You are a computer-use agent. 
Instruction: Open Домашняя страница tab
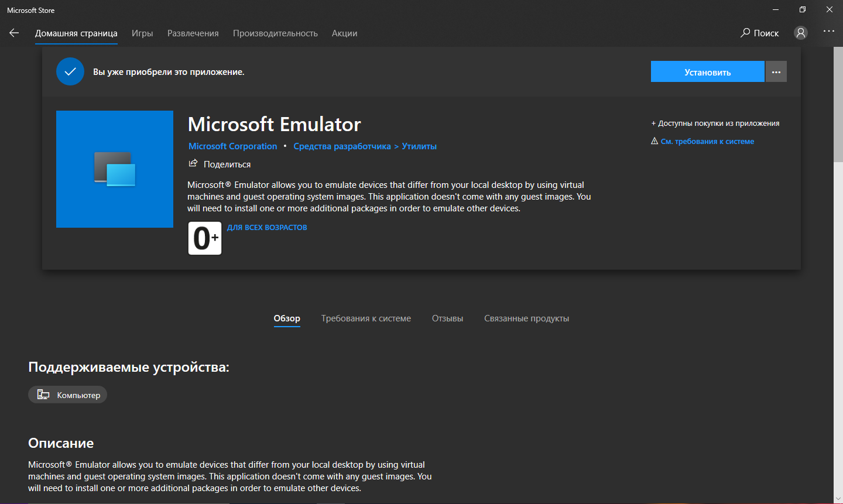click(x=76, y=33)
